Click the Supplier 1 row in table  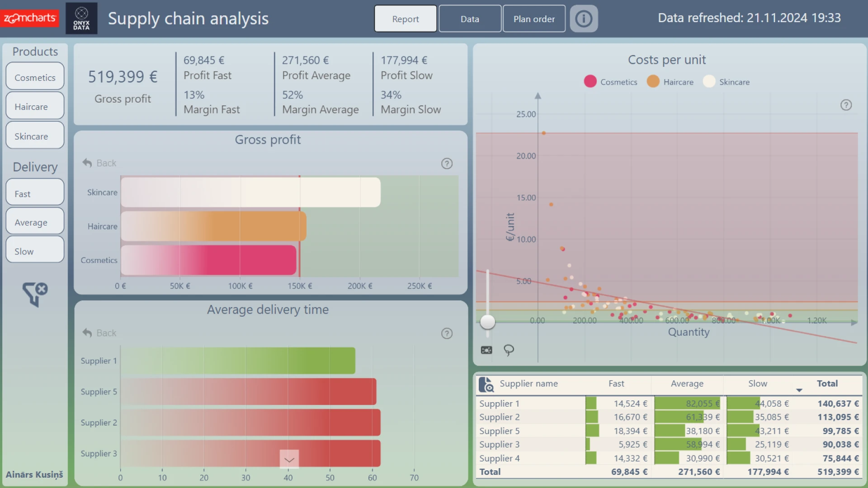click(x=669, y=404)
